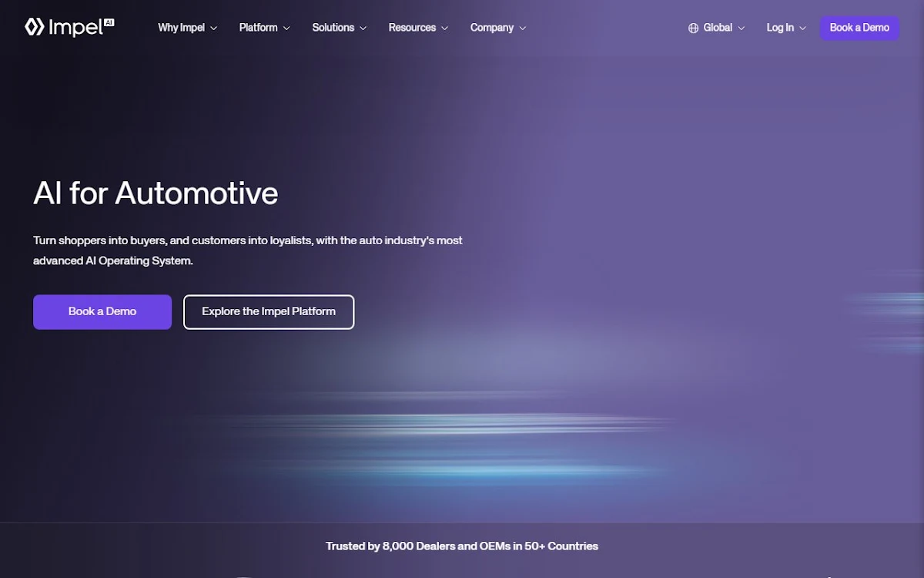
Task: Expand the Company chevron arrow
Action: pyautogui.click(x=522, y=29)
